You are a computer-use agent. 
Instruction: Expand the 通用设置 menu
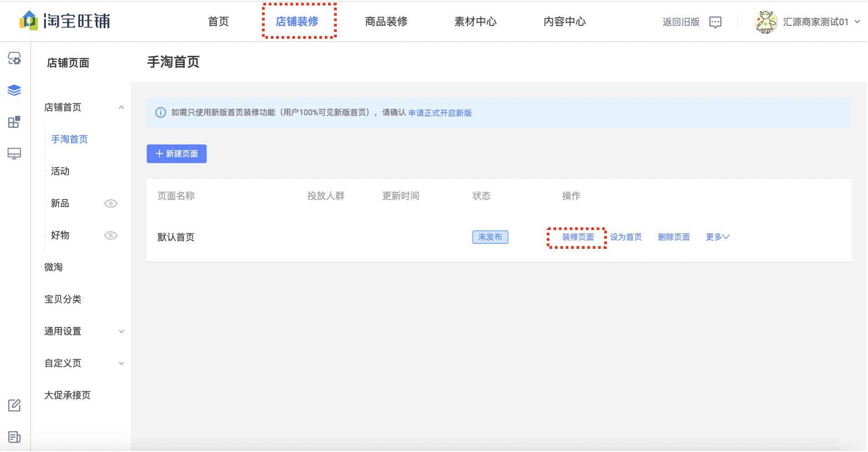point(121,331)
